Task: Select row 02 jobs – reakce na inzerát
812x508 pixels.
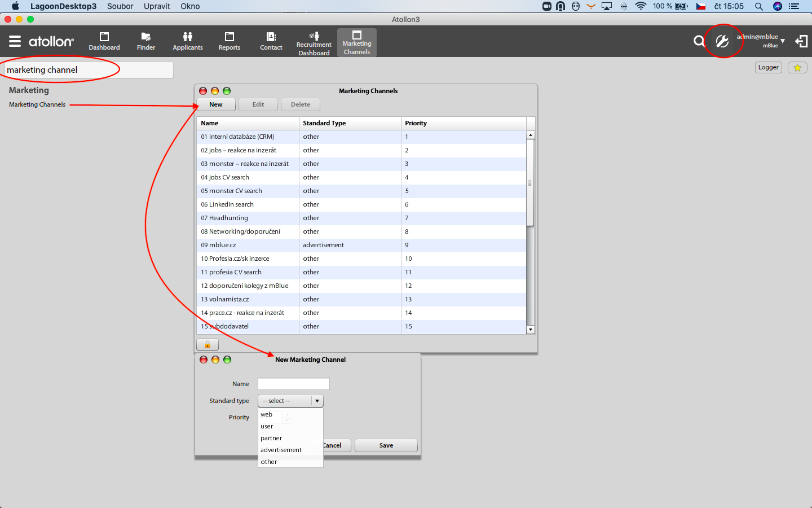Action: pos(361,150)
